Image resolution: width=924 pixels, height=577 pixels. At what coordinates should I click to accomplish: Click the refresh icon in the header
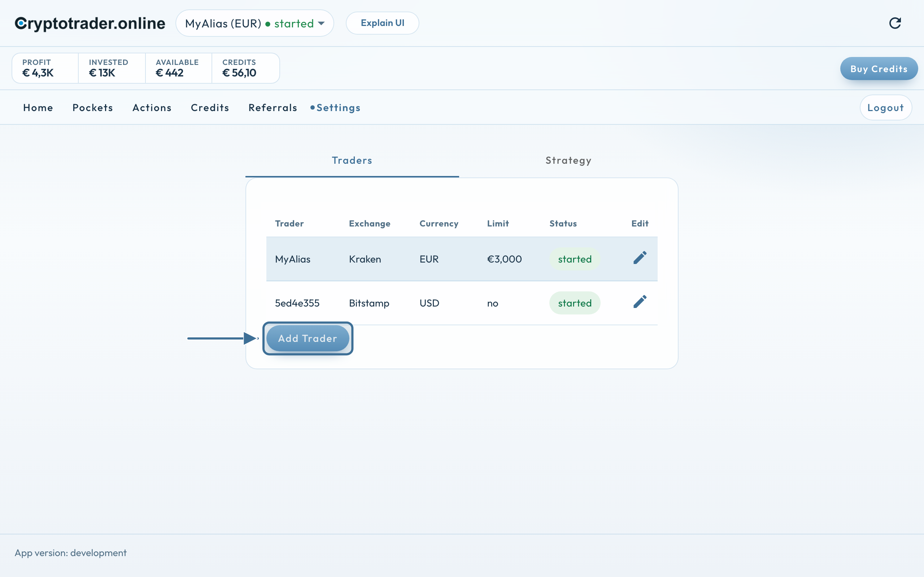(x=895, y=23)
